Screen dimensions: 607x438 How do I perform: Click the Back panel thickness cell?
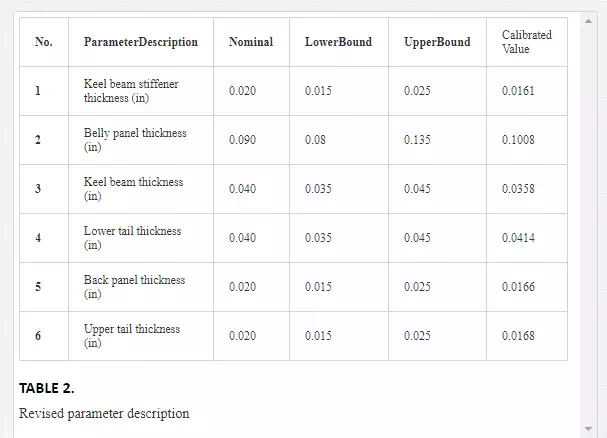click(x=141, y=287)
